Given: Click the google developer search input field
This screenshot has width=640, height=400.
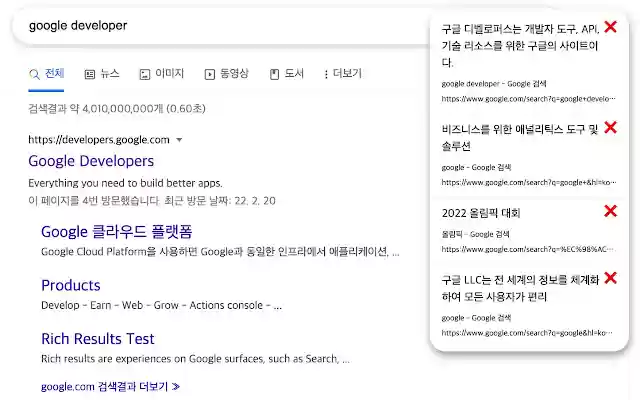Looking at the screenshot, I should pos(220,26).
